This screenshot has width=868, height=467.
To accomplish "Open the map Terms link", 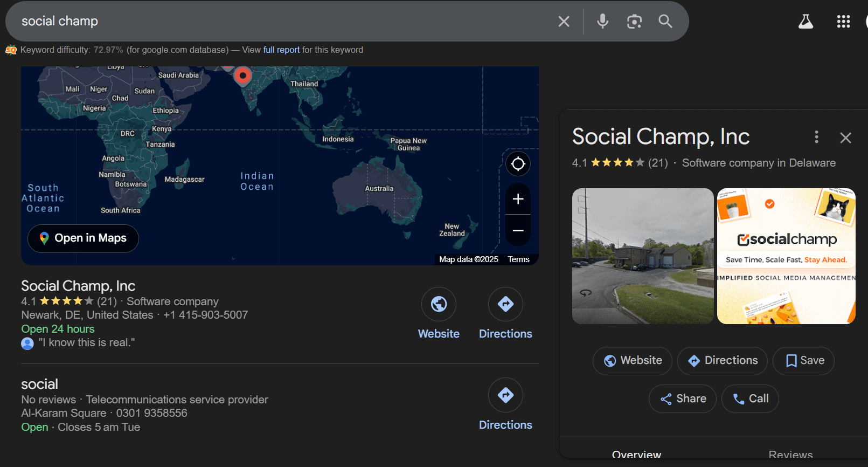I will click(518, 259).
